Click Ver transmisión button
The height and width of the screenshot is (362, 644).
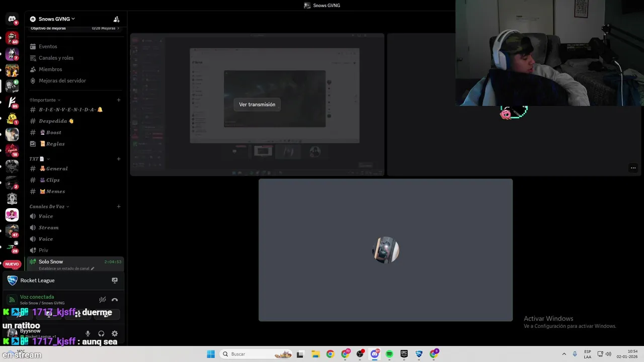[257, 105]
